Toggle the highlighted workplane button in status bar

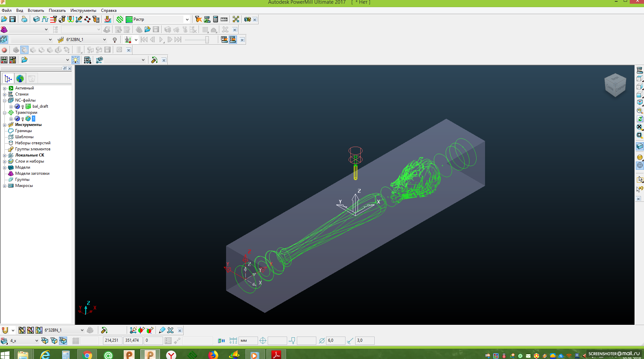pos(63,340)
